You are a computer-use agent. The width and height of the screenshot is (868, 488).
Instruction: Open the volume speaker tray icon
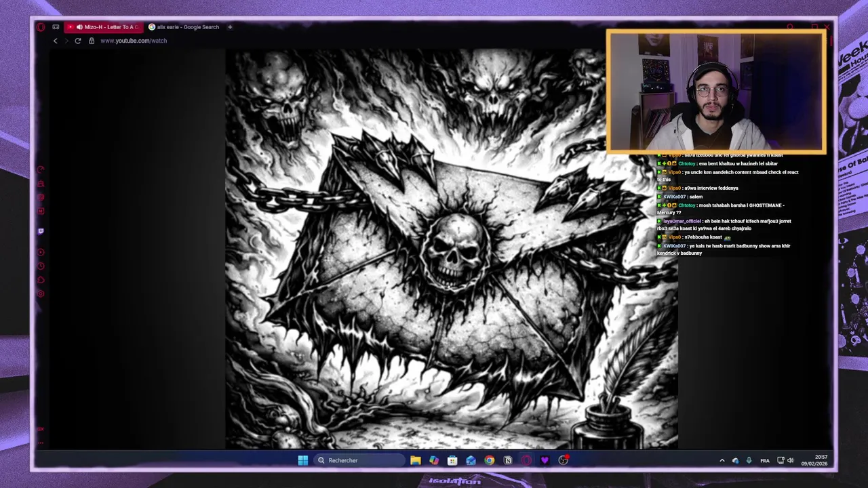791,461
